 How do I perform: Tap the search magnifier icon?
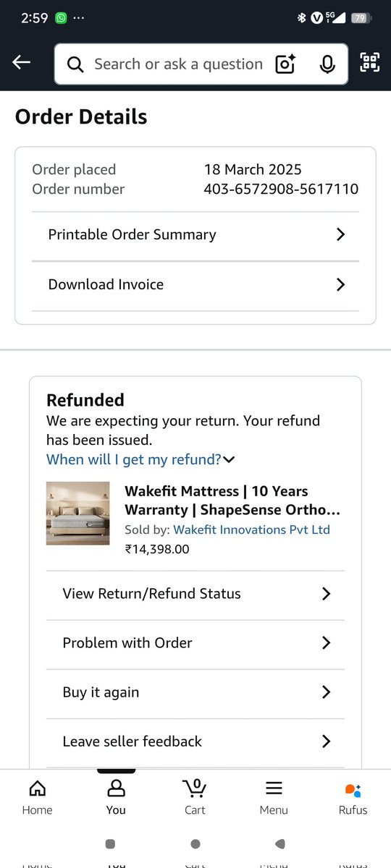pos(75,64)
